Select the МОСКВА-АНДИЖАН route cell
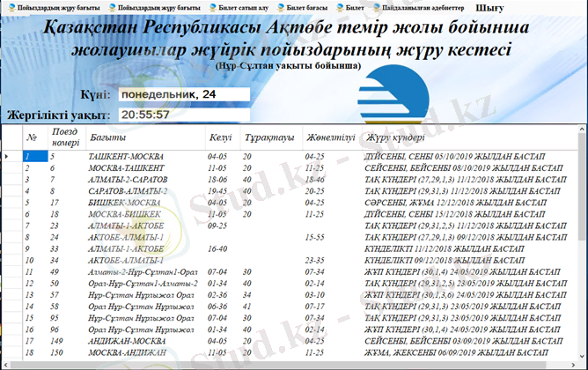 click(x=145, y=352)
